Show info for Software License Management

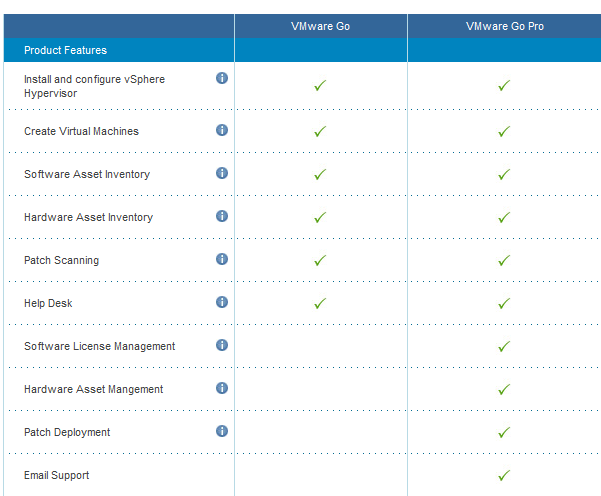pos(222,345)
